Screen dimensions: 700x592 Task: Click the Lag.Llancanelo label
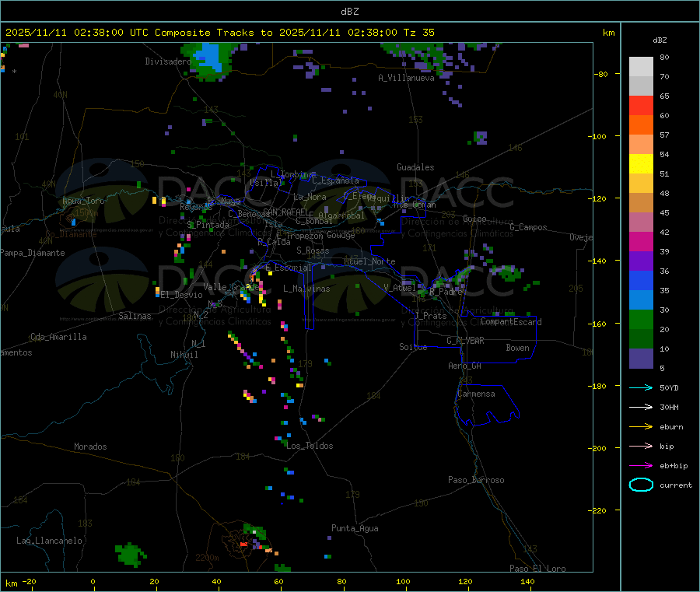tap(49, 541)
